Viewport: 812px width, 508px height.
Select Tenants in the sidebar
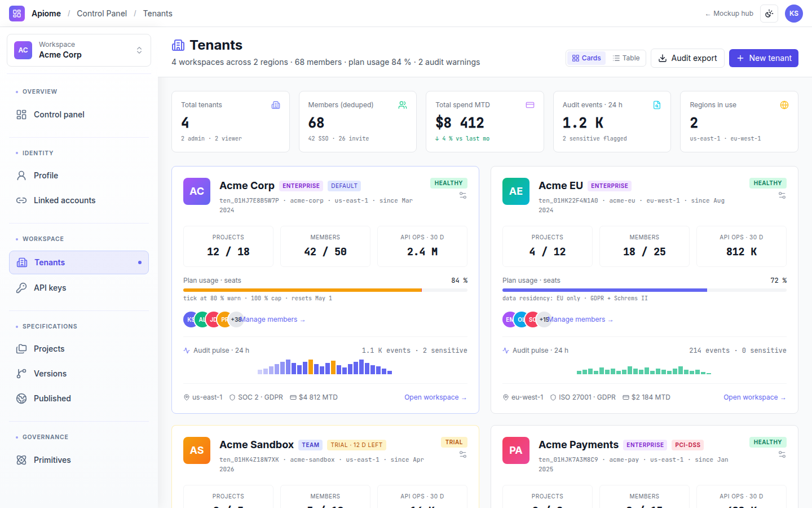coord(79,262)
